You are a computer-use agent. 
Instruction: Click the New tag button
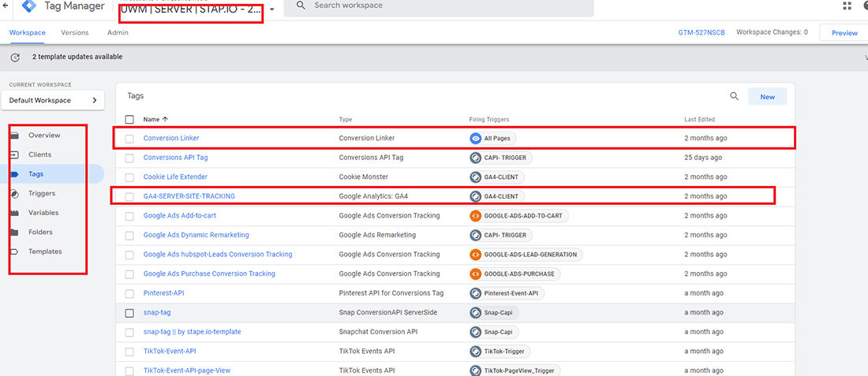(x=767, y=97)
